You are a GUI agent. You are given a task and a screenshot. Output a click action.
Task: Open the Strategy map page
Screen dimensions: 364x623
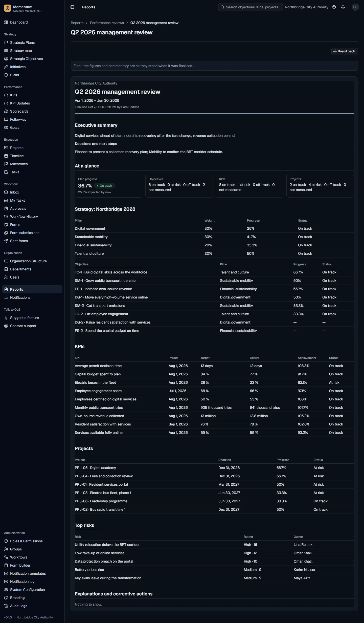[x=32, y=51]
